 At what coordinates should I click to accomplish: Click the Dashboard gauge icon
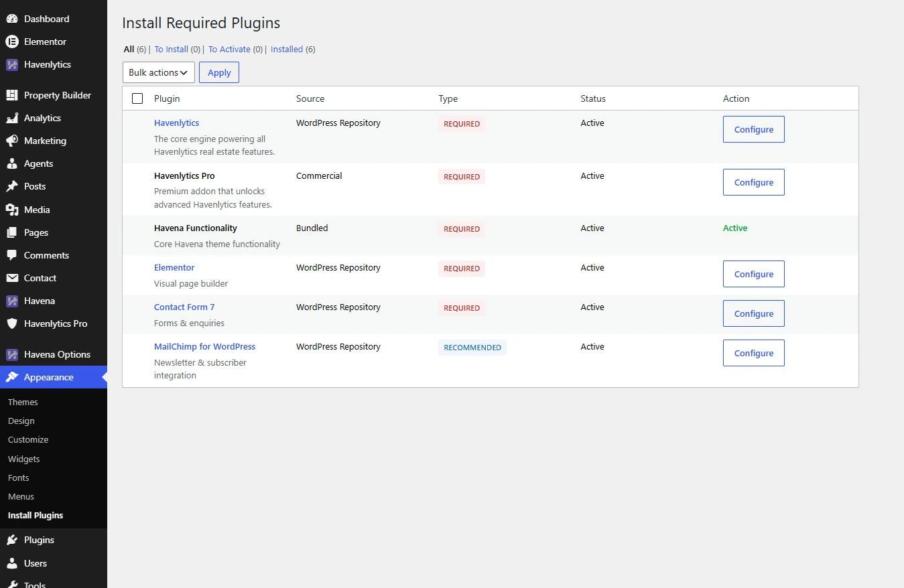tap(12, 19)
